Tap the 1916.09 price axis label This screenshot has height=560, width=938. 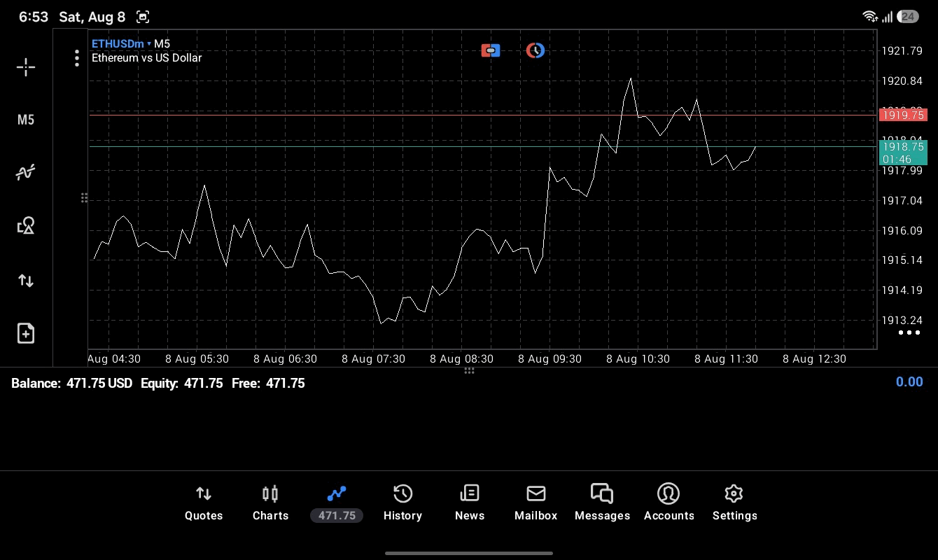(x=902, y=230)
